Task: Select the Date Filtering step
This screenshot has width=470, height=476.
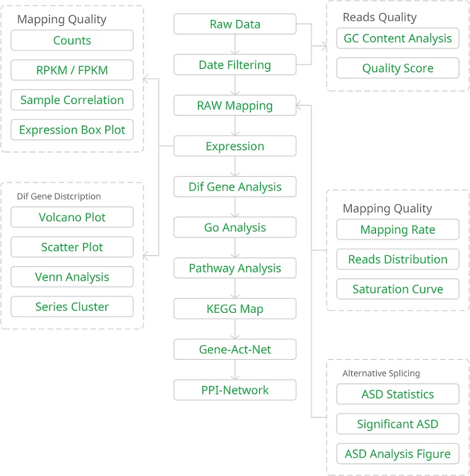Action: (235, 65)
